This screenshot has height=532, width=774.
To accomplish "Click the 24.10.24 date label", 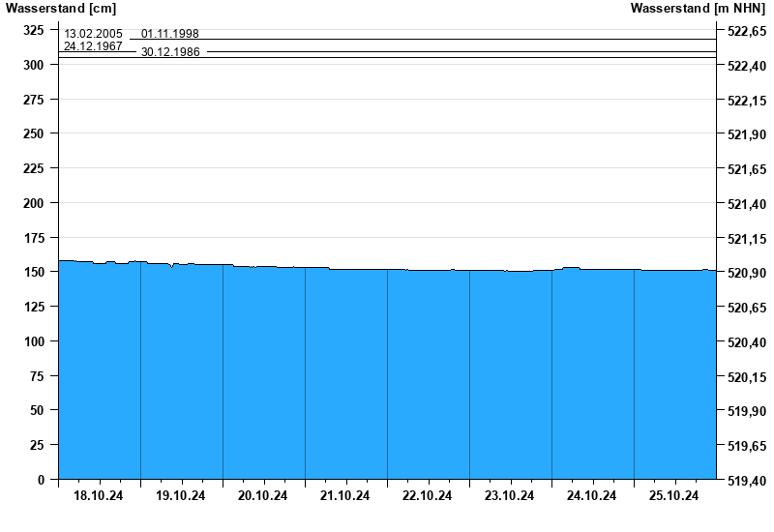I will (x=592, y=496).
